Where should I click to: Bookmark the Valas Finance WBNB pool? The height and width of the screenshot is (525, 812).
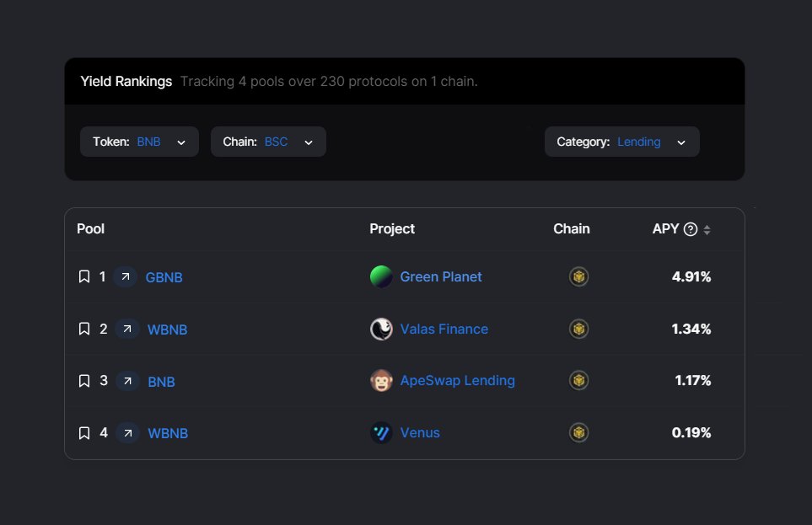click(83, 329)
